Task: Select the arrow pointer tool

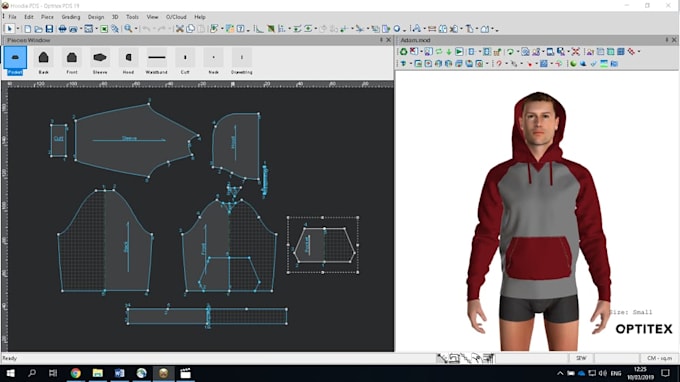Action: [9, 29]
